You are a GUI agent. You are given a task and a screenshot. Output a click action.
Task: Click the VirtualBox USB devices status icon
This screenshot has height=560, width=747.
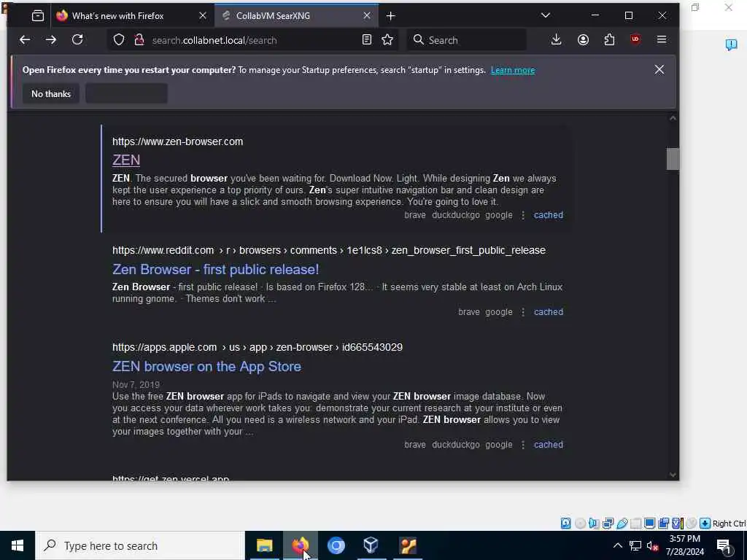point(622,524)
